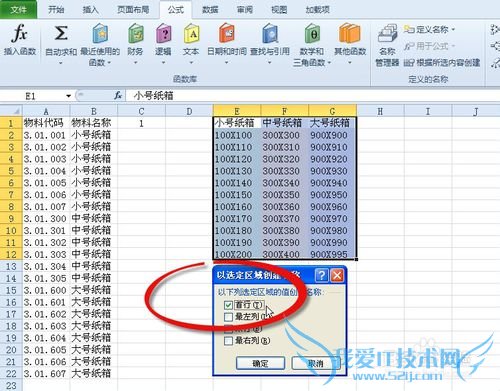This screenshot has height=391, width=500.
Task: Select column header A
Action: [46, 111]
